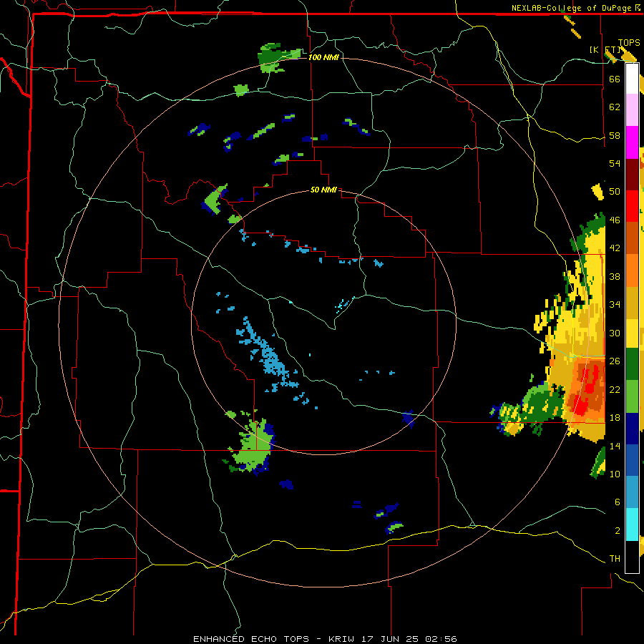Click the legend value 22
The image size is (644, 644).
[615, 389]
